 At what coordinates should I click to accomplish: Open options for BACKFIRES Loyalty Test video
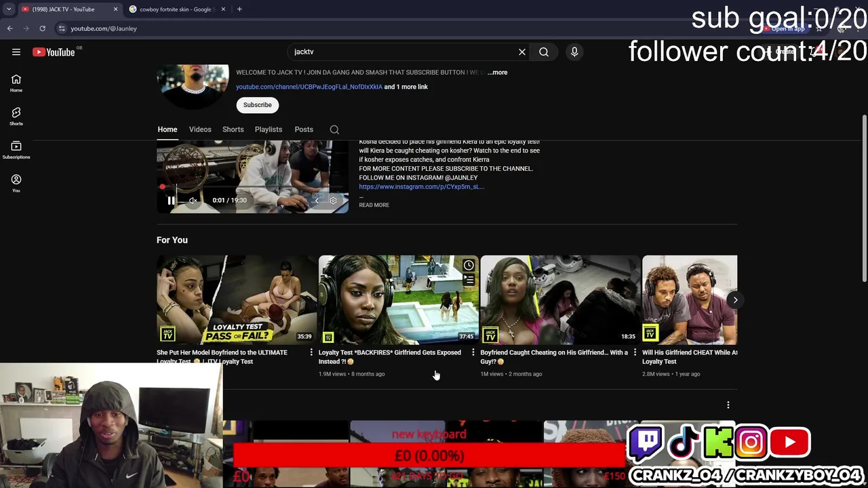coord(473,352)
